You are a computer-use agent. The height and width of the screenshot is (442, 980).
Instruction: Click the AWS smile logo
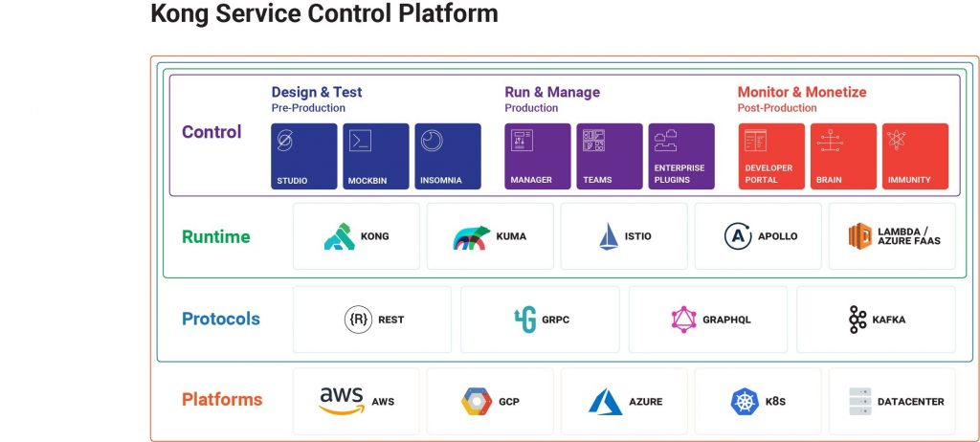coord(342,401)
